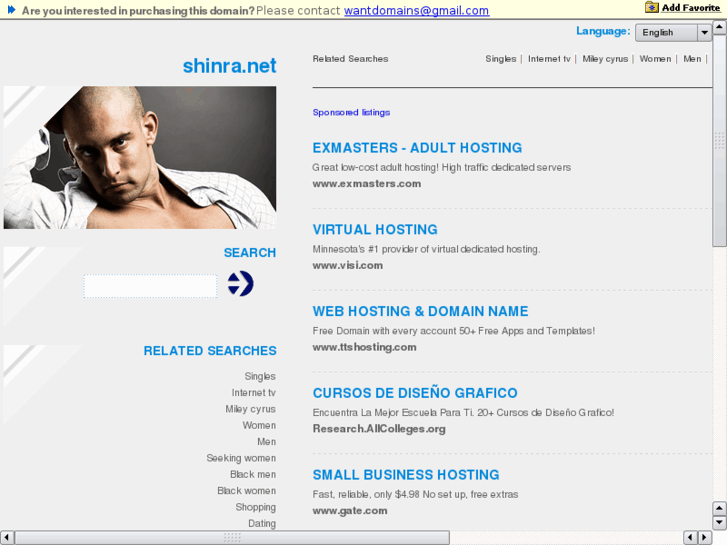Click the 'Encuentra La Mejor Escuela' description
The height and width of the screenshot is (545, 727).
463,413
